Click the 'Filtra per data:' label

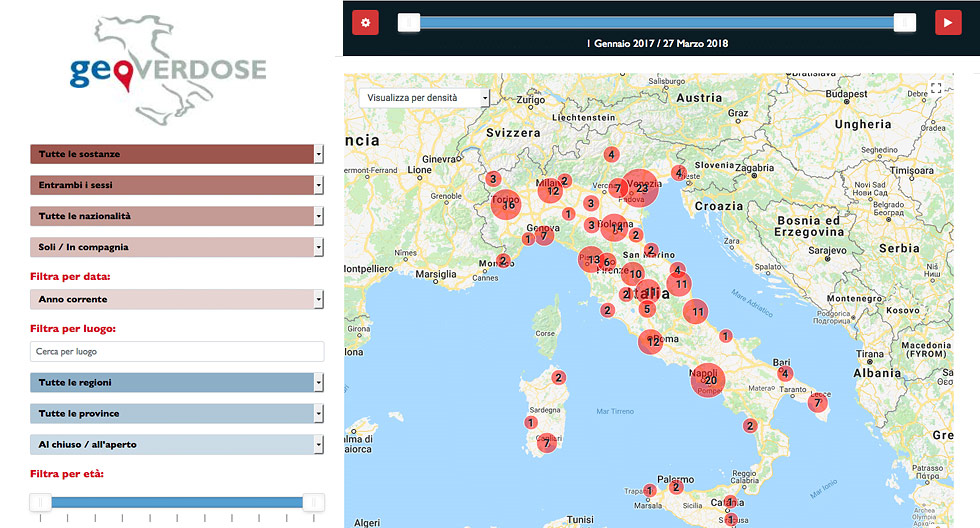click(70, 276)
